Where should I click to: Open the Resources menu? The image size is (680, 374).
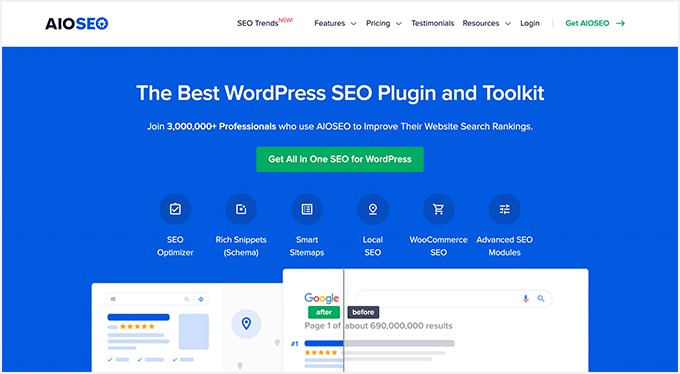point(481,23)
